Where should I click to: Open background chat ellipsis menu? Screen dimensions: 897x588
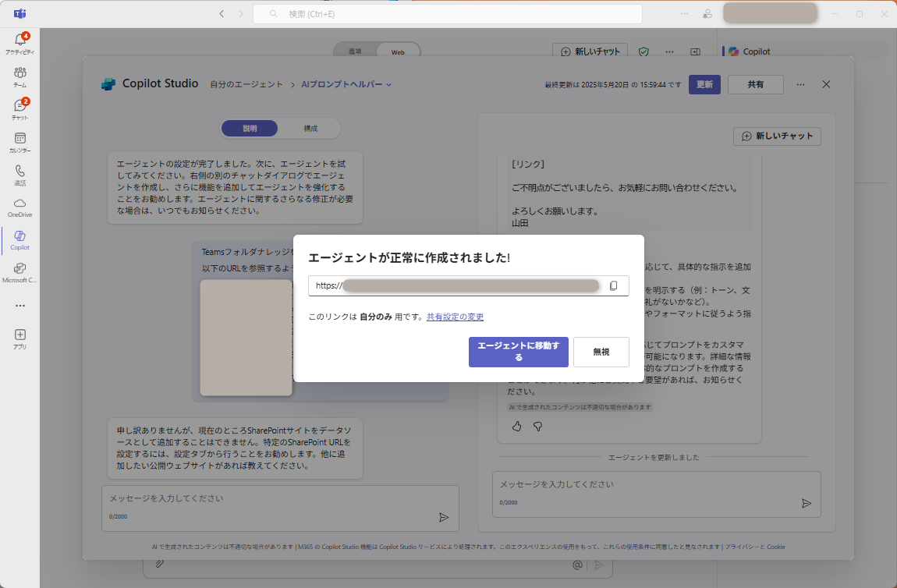pos(669,51)
